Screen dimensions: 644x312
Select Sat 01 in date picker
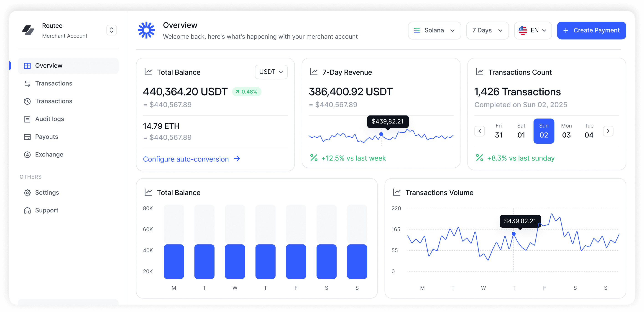tap(521, 131)
